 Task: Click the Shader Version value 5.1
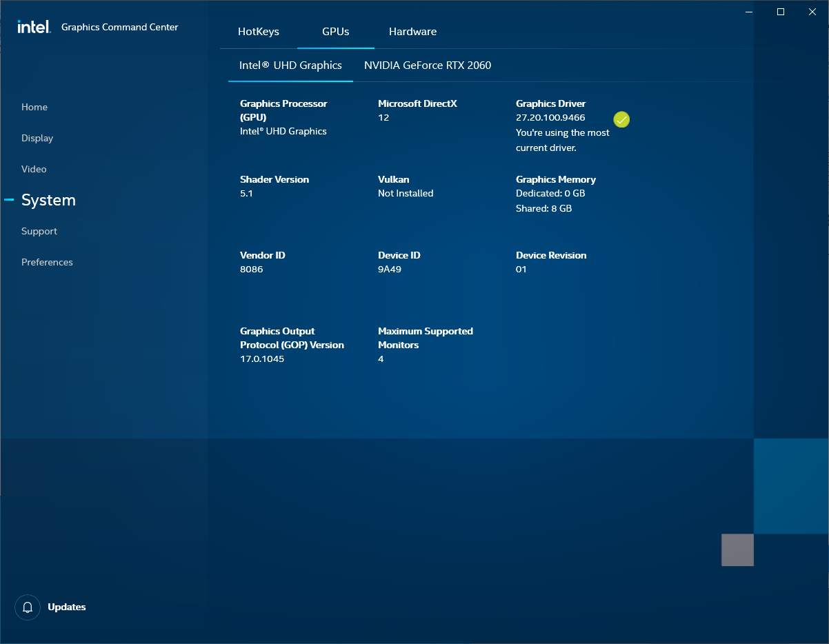click(x=246, y=194)
